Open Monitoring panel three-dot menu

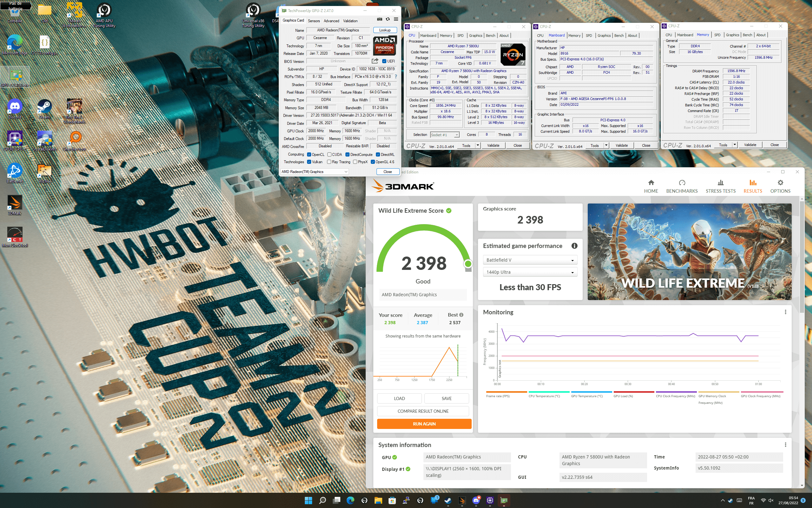[785, 312]
